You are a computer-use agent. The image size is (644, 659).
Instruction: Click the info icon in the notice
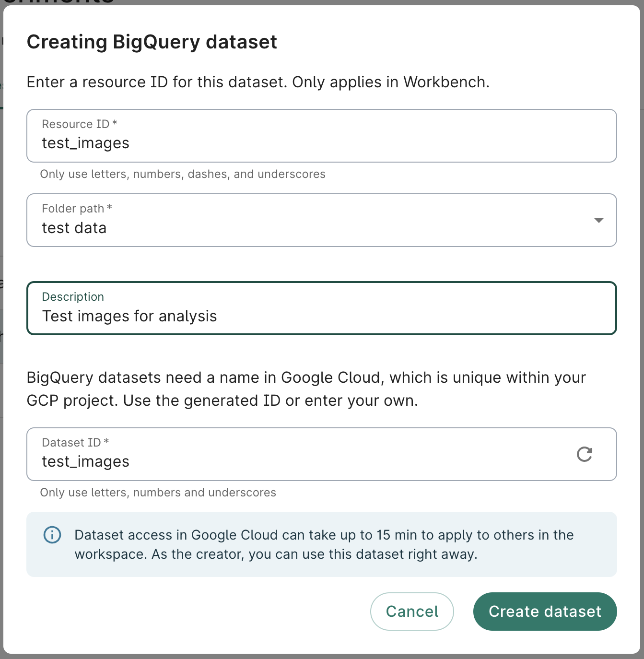coord(52,535)
